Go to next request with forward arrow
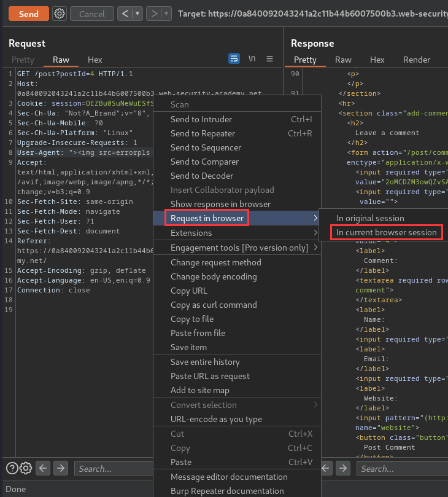The image size is (448, 497). (x=154, y=14)
